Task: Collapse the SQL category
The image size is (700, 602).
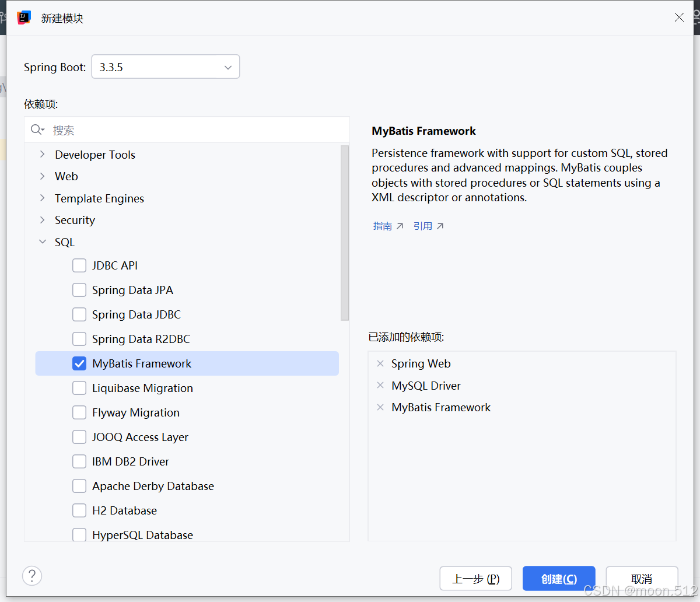Action: 42,242
